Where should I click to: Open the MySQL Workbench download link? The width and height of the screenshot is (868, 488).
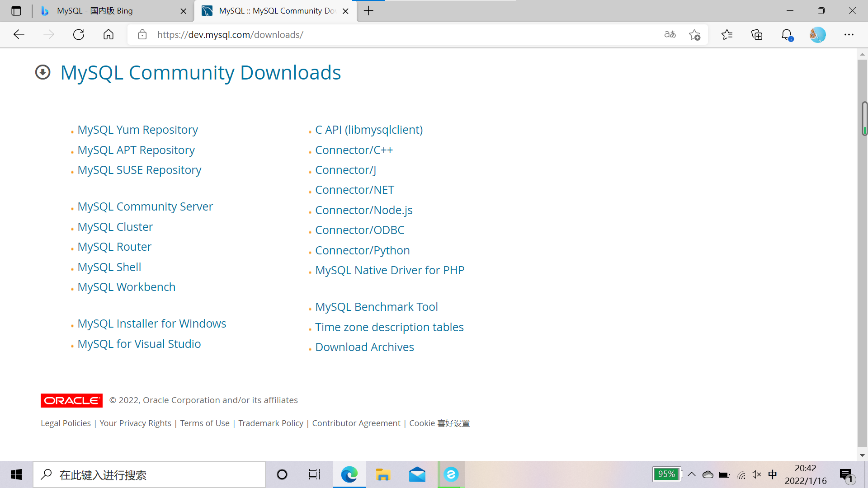pos(127,287)
